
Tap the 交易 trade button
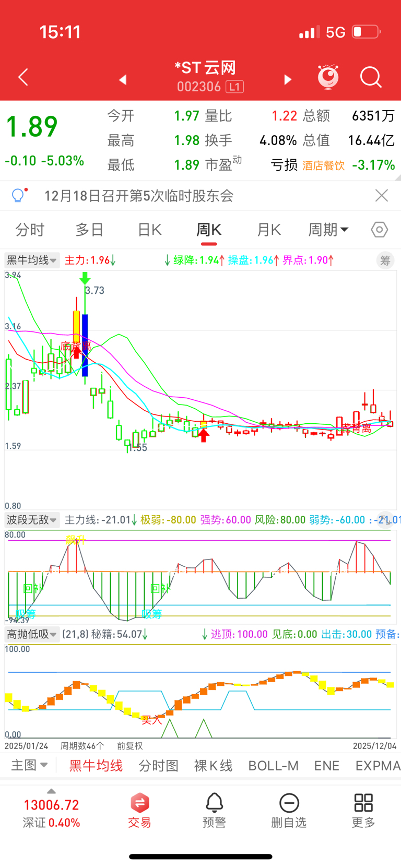(x=139, y=811)
